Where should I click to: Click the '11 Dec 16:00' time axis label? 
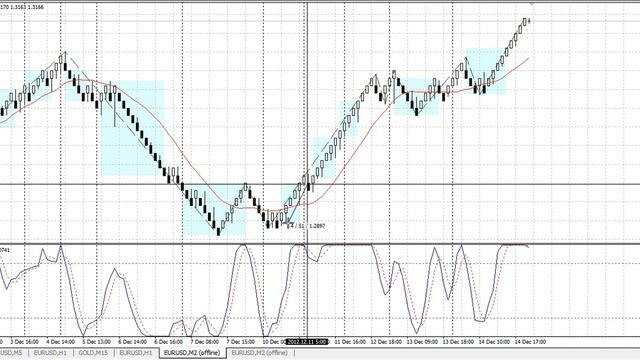coord(350,342)
